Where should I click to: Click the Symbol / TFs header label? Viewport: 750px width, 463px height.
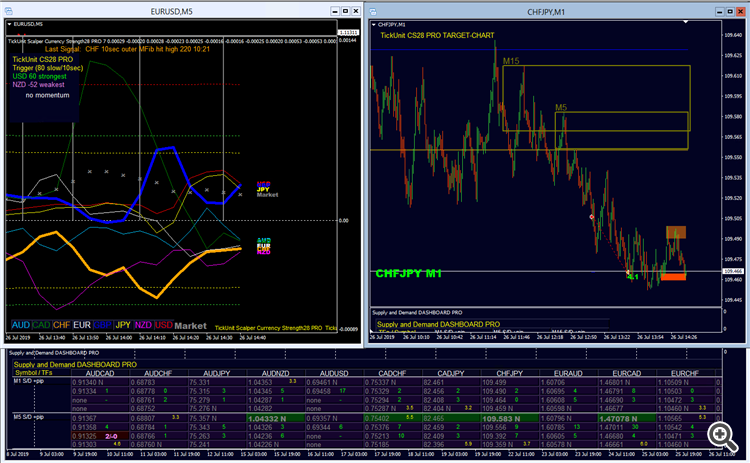tap(33, 373)
